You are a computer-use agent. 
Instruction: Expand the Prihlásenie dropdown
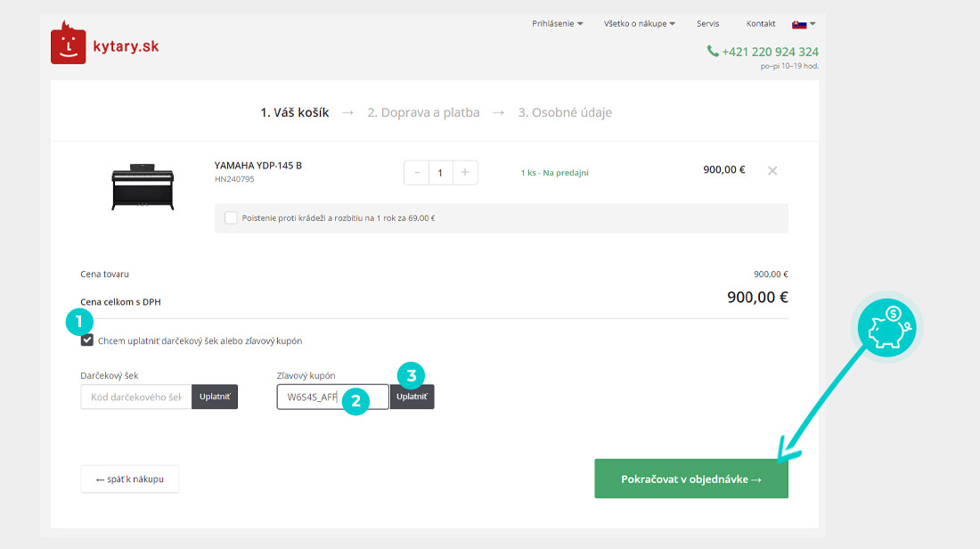coord(558,24)
